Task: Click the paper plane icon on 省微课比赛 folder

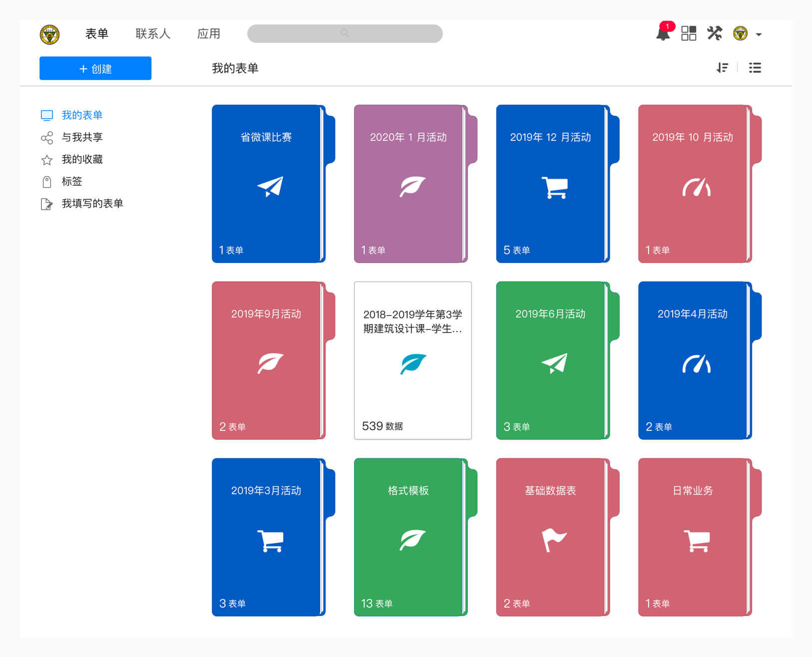Action: (270, 186)
